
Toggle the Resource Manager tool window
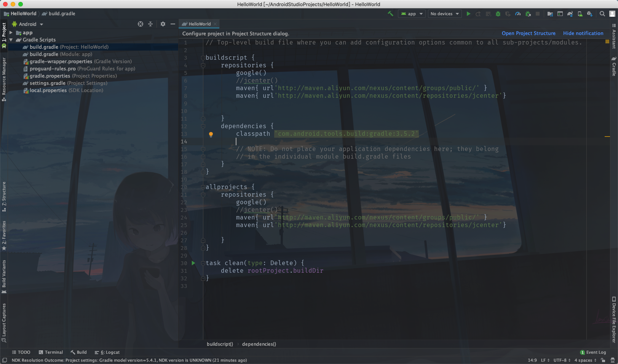pos(4,79)
